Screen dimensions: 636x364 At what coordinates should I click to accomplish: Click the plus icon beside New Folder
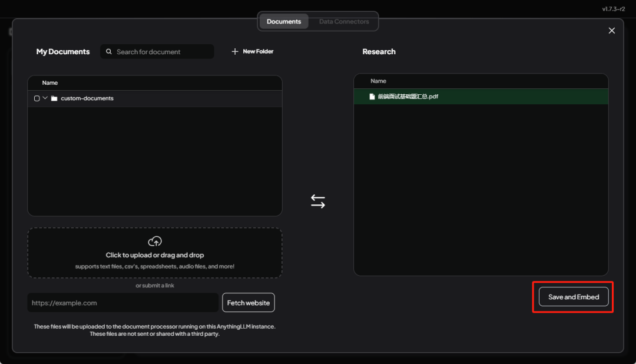tap(235, 51)
